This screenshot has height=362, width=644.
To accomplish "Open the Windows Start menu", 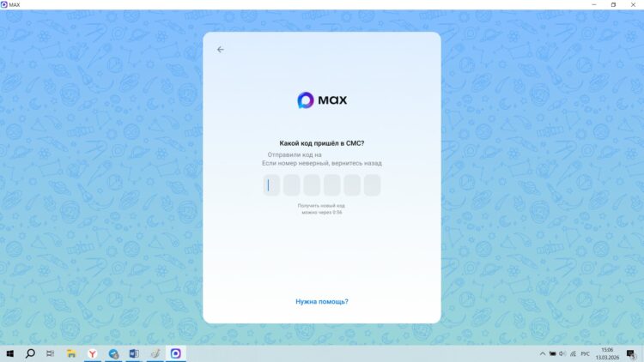I will tap(10, 353).
